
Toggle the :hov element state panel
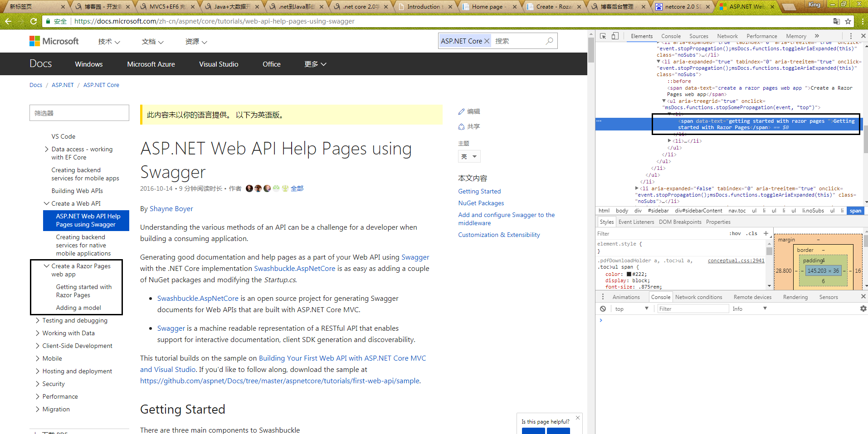pyautogui.click(x=735, y=233)
